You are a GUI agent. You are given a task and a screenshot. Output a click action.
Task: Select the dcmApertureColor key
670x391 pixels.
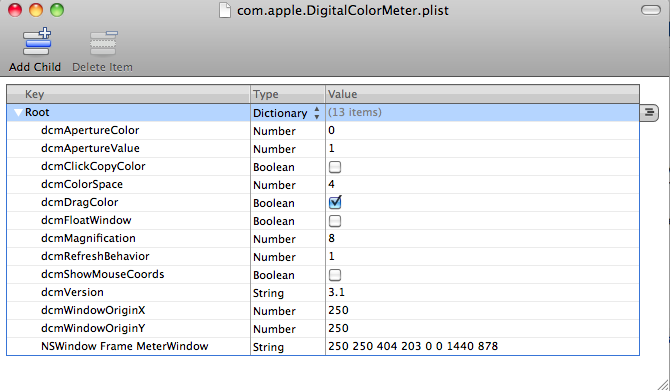tap(90, 130)
